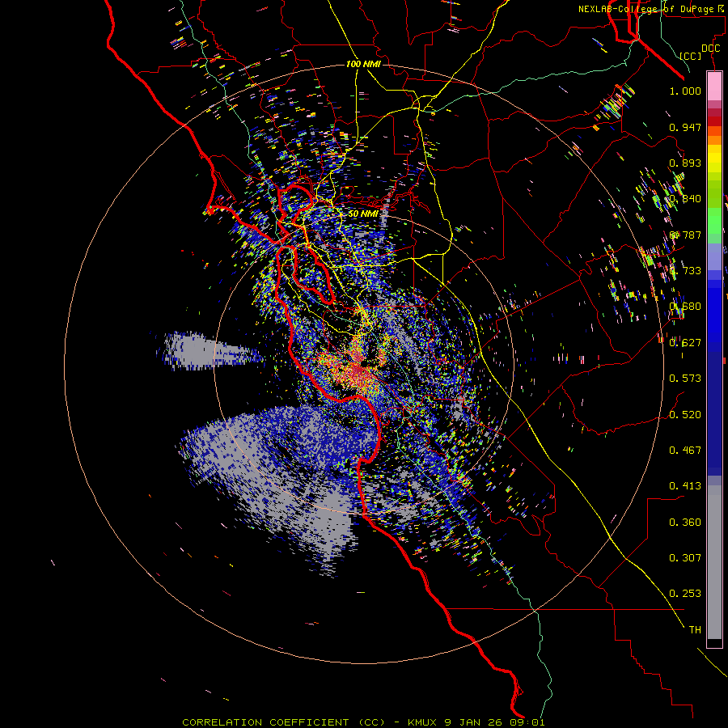Select the 0.947 legend value
The width and height of the screenshot is (728, 728).
pyautogui.click(x=685, y=127)
